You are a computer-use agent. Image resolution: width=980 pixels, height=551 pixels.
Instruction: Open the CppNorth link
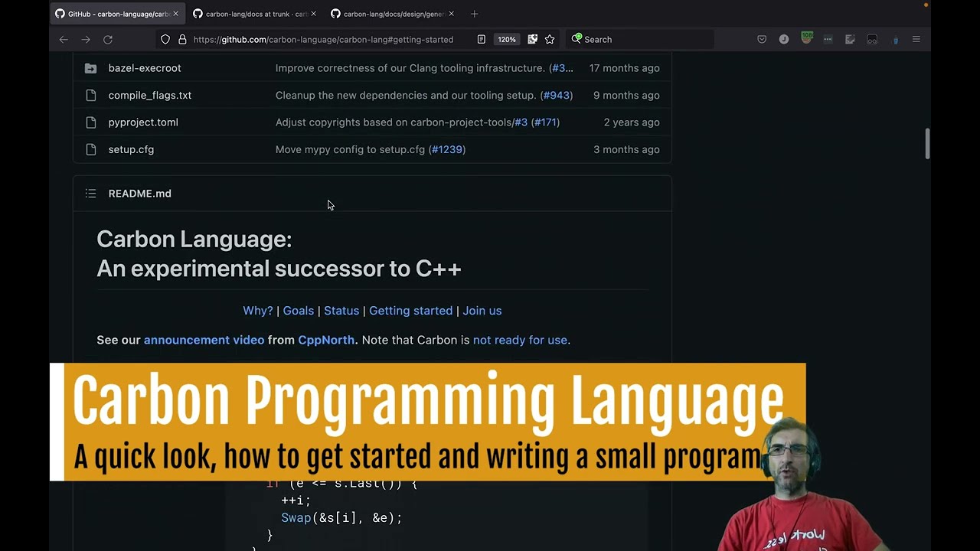tap(326, 340)
